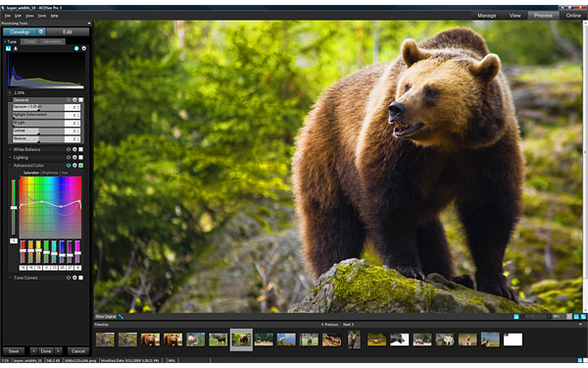Open the Advanced Color presets icon
The height and width of the screenshot is (368, 588).
coord(74,165)
